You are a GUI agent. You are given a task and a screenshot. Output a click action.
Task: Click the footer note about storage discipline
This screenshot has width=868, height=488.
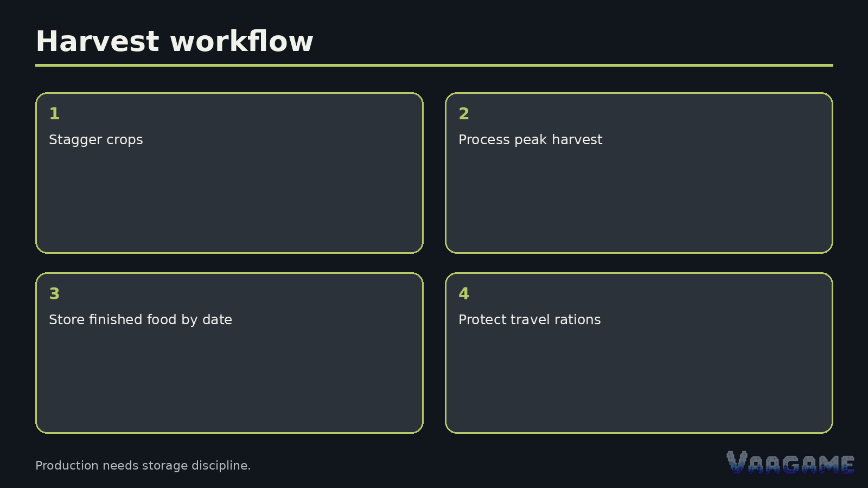pyautogui.click(x=143, y=466)
